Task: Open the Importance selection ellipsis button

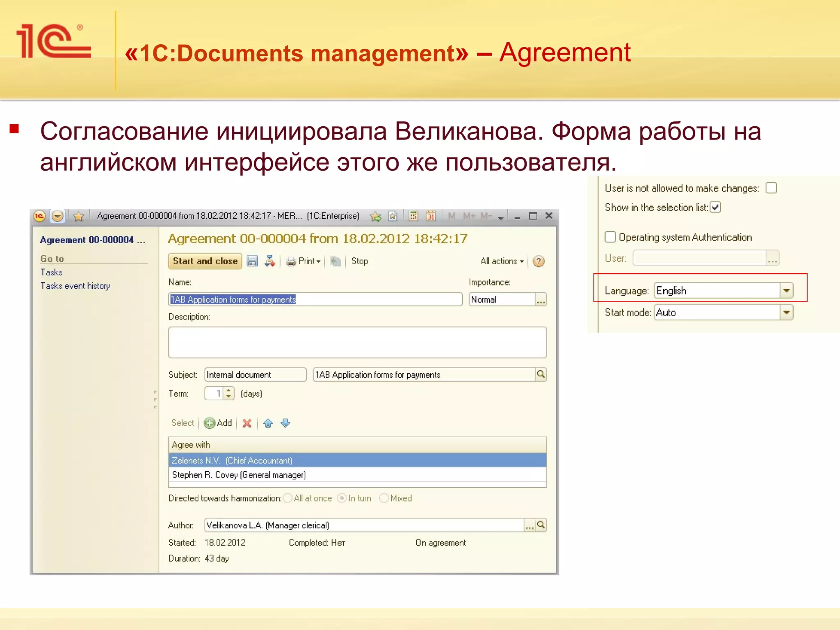Action: click(541, 300)
